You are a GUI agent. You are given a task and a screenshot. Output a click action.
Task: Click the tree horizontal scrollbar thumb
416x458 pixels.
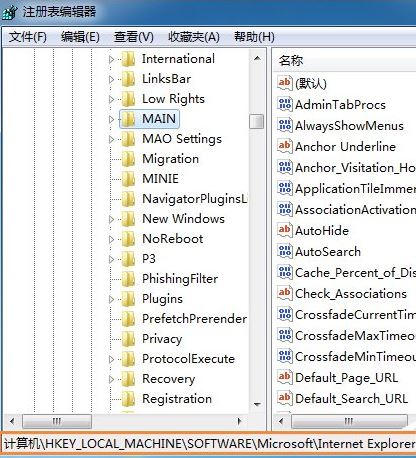tap(57, 421)
